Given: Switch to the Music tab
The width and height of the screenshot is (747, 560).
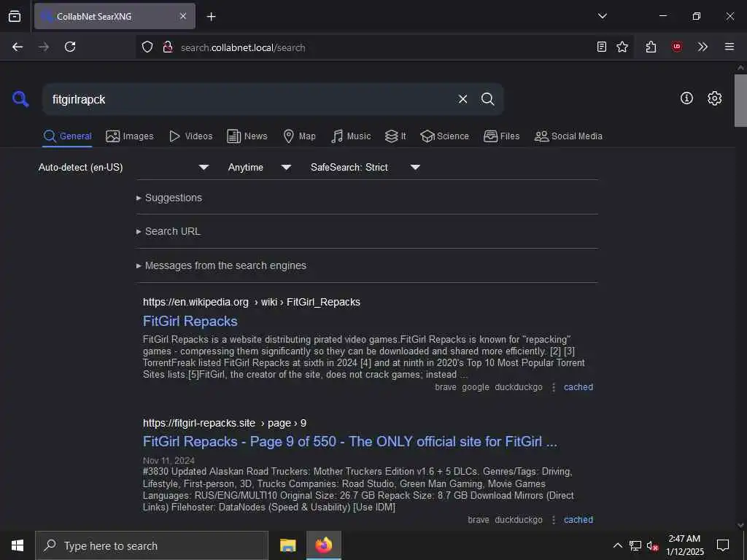Looking at the screenshot, I should [351, 136].
